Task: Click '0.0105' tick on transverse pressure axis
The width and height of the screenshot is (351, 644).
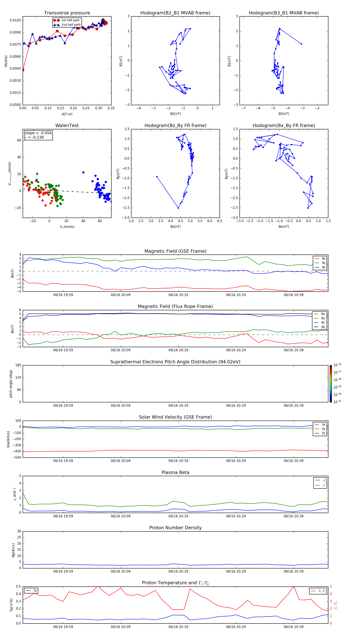Action: point(15,20)
